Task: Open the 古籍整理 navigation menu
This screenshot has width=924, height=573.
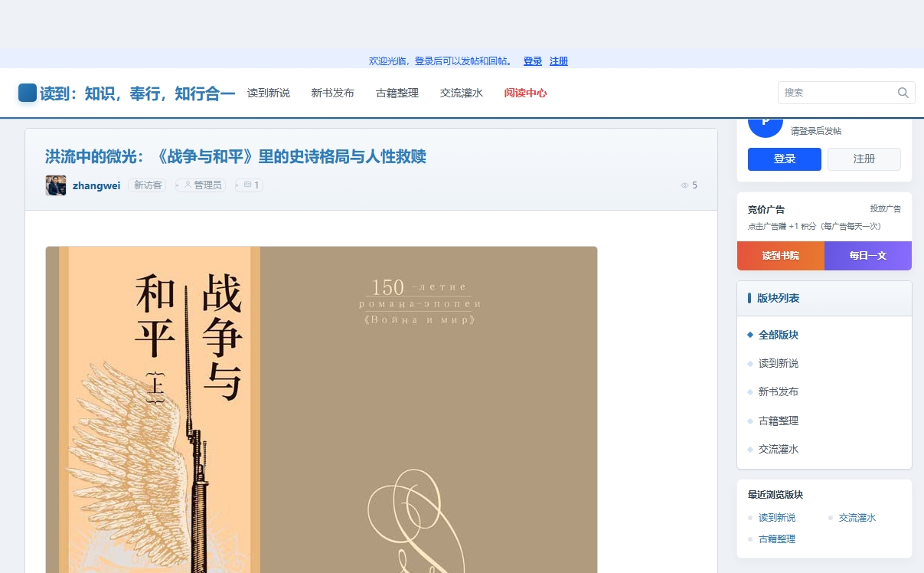Action: click(x=397, y=93)
